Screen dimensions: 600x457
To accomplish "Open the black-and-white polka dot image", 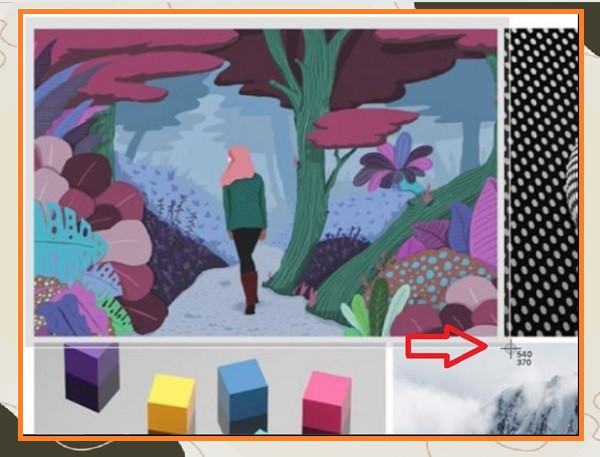I will coord(541,183).
